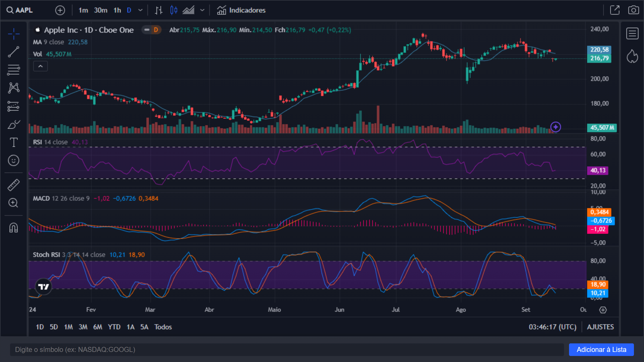The height and width of the screenshot is (362, 644).
Task: Select the ruler measure tool
Action: 14,185
